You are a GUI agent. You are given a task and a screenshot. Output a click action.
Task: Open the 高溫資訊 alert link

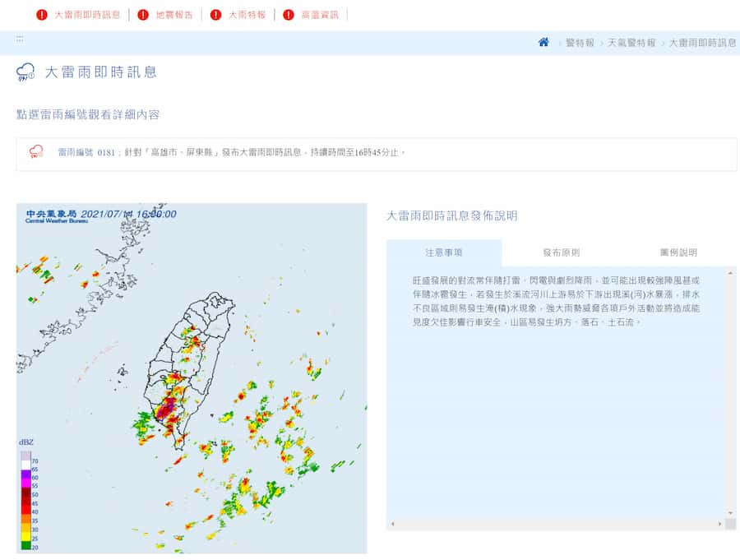tap(320, 15)
